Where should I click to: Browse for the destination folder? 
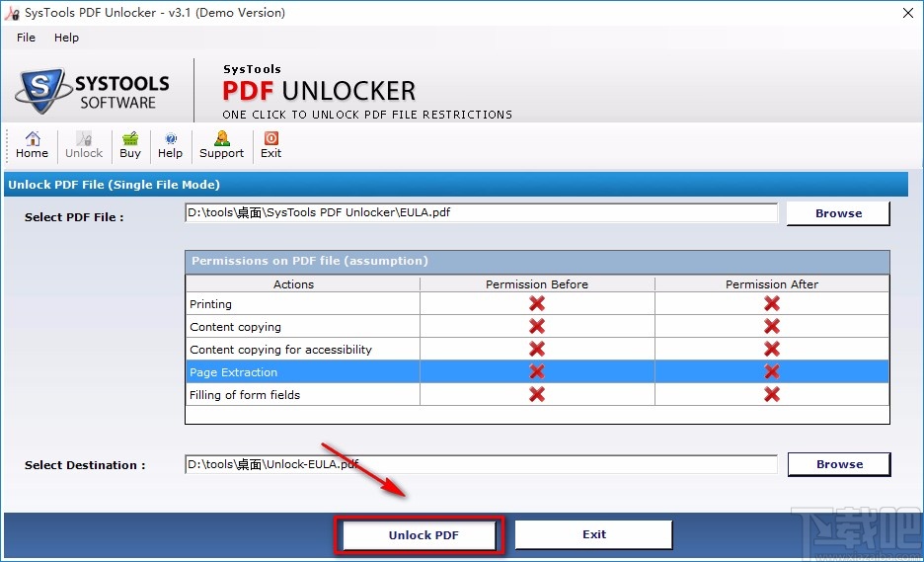click(839, 464)
